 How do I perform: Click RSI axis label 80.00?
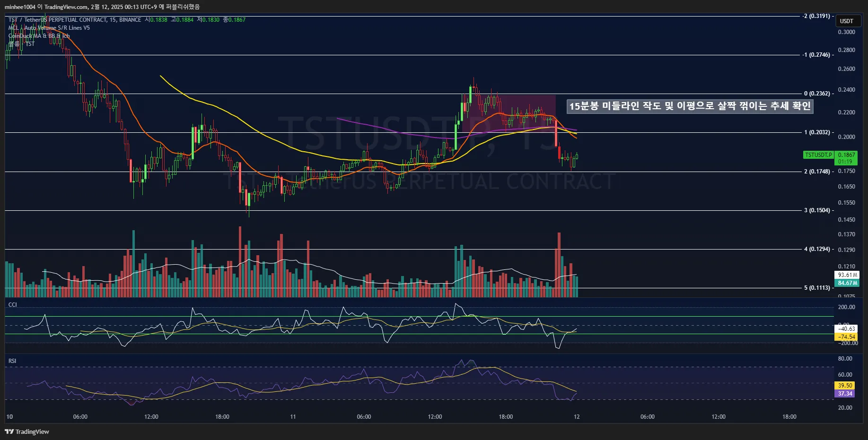pos(845,359)
